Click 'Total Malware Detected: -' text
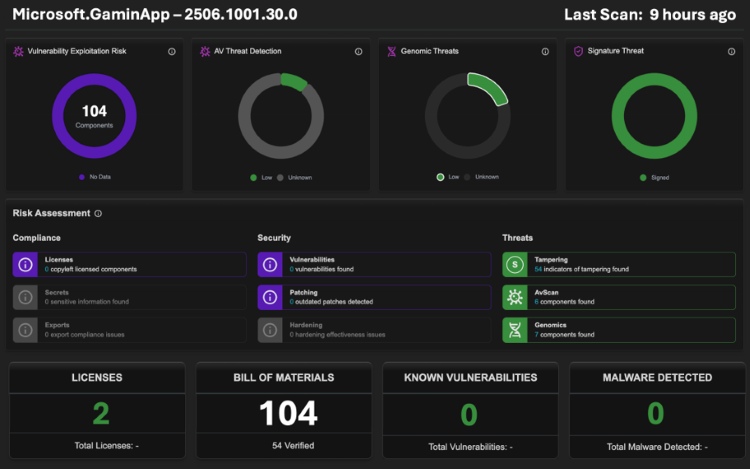Screen dimensions: 750x469 tap(657, 447)
